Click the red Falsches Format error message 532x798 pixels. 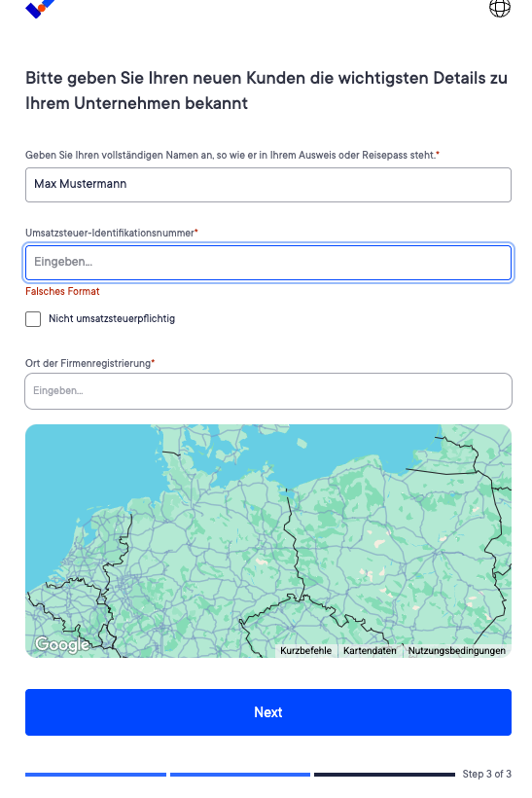pos(62,291)
